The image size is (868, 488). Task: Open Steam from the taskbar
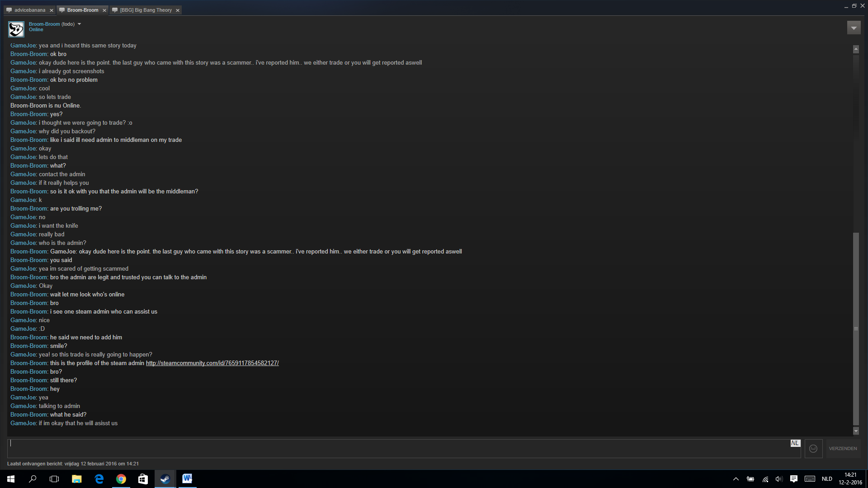pyautogui.click(x=165, y=479)
